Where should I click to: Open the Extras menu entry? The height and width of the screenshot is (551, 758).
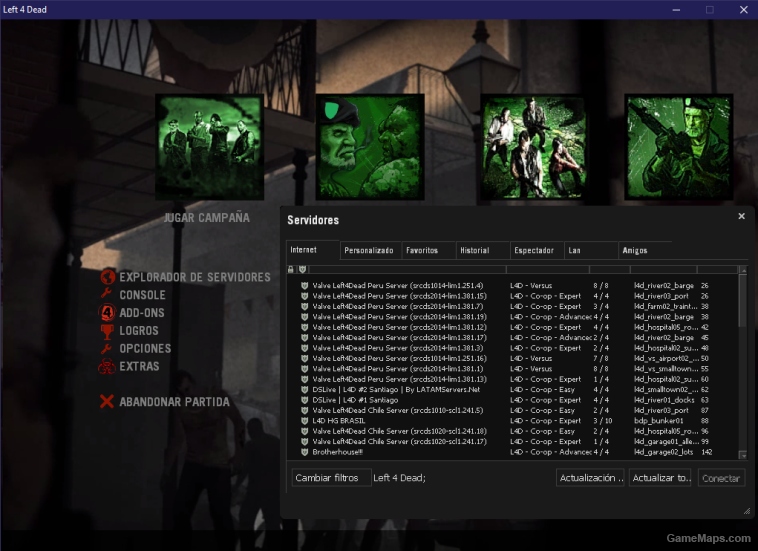(139, 366)
